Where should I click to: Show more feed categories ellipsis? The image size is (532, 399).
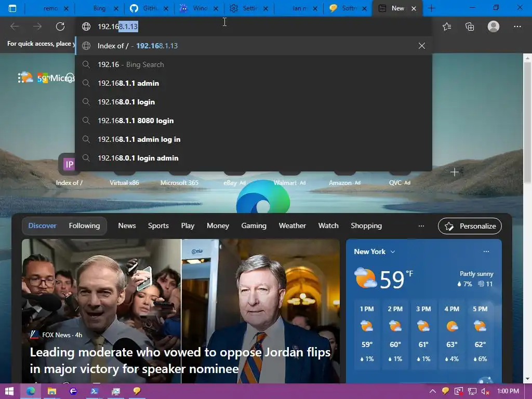(421, 225)
